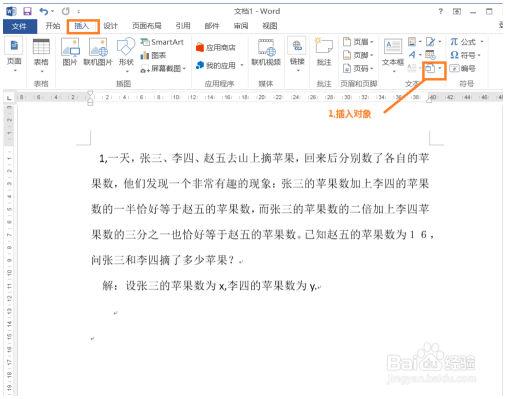Open the 文件 file menu

pyautogui.click(x=20, y=26)
